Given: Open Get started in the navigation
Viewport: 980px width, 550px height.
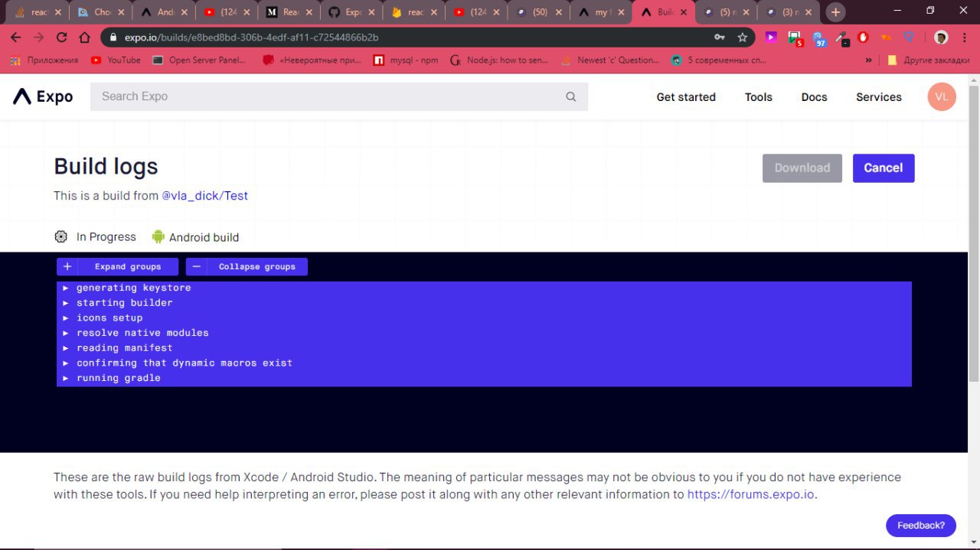Looking at the screenshot, I should pos(686,97).
